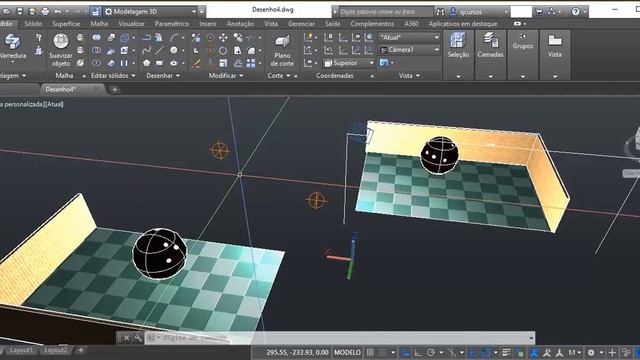
Task: Select the Polygon draw tool
Action: tap(147, 63)
